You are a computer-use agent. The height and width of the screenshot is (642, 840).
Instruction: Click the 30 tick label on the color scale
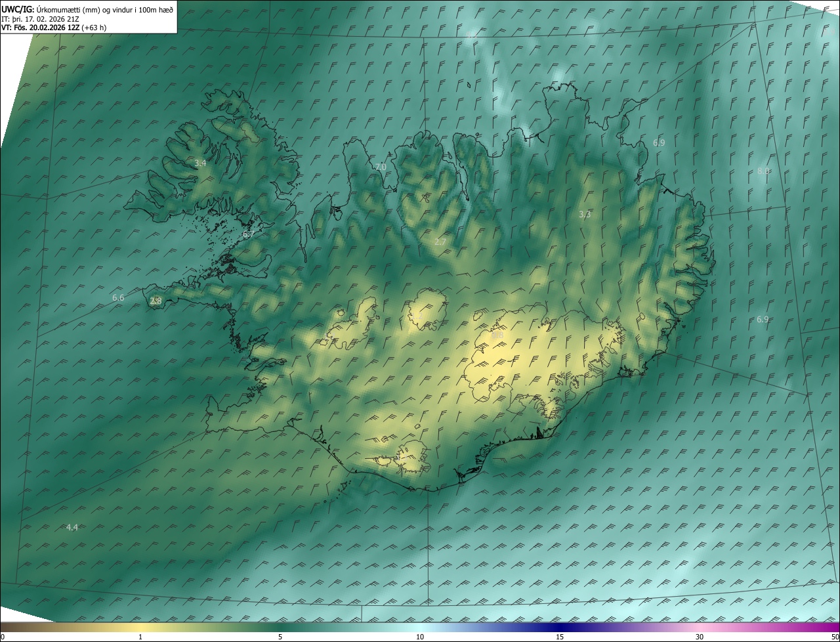(x=700, y=637)
